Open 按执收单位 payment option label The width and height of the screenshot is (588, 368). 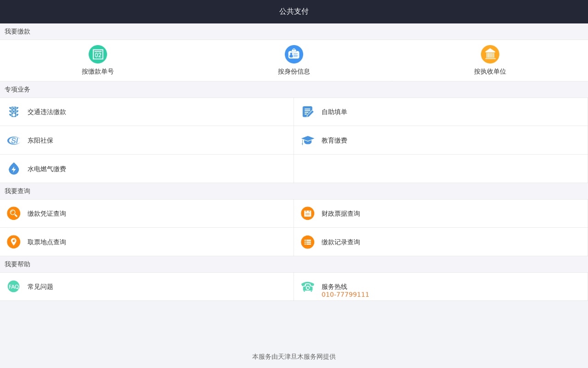(490, 72)
